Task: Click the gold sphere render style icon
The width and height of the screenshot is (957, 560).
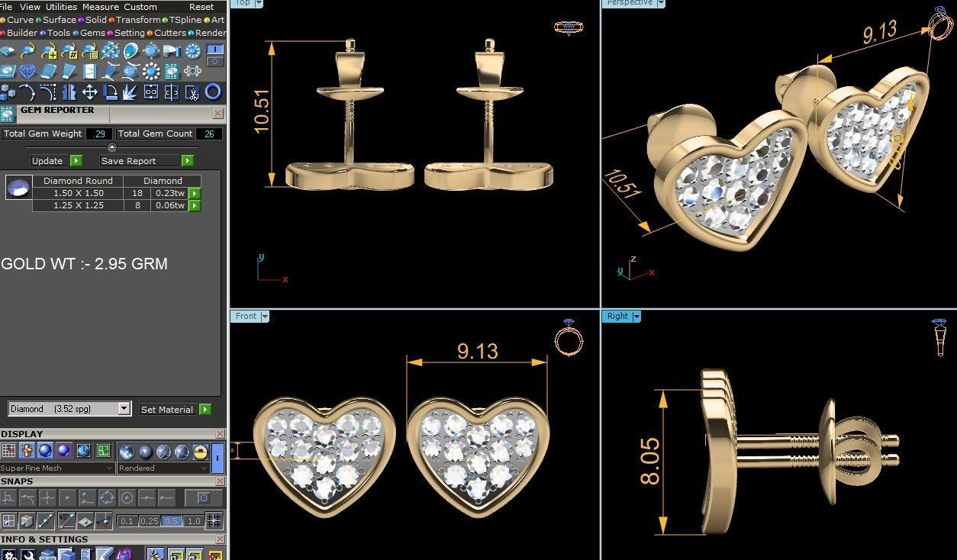Action: click(200, 451)
